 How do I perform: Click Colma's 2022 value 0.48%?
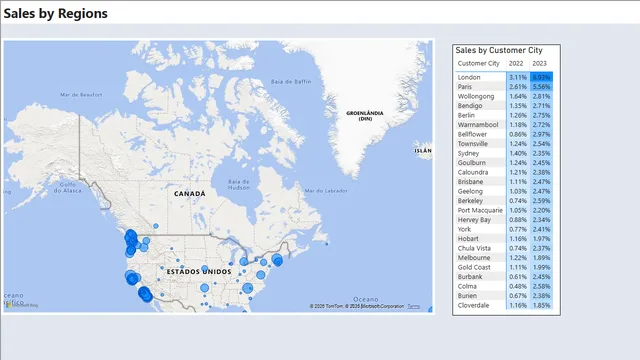pyautogui.click(x=518, y=286)
